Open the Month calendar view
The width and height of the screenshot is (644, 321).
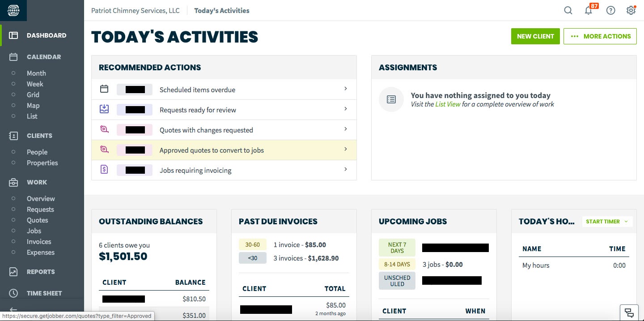36,73
